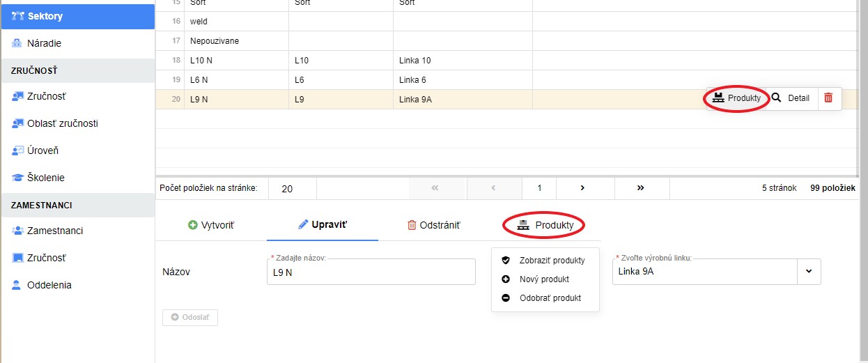This screenshot has width=868, height=363.
Task: Open Zamestnanci list in the sidebar
Action: [x=54, y=231]
